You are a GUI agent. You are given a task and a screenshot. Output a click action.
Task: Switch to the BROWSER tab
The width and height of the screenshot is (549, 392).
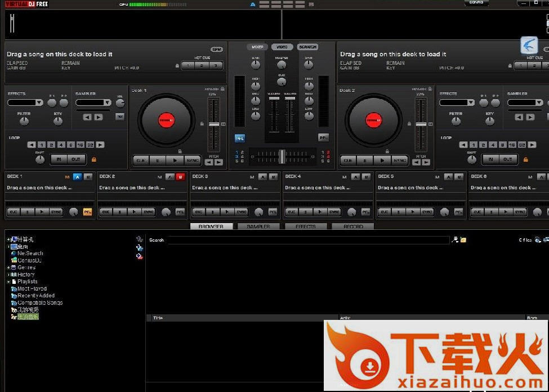point(212,226)
